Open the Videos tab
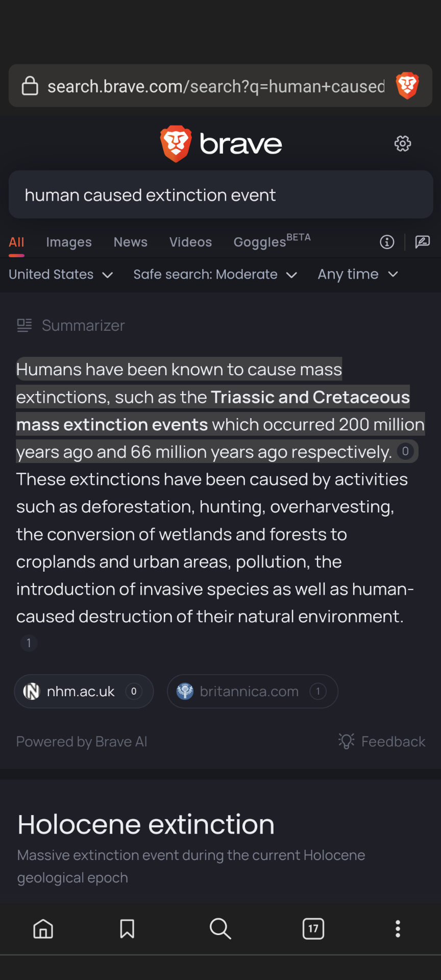The height and width of the screenshot is (980, 441). point(190,242)
